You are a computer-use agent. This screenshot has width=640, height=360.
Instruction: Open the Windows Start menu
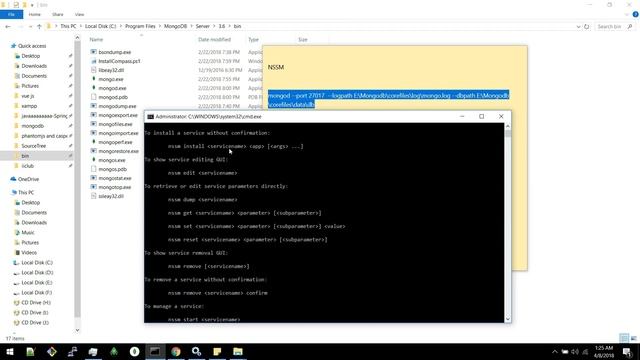click(x=9, y=351)
